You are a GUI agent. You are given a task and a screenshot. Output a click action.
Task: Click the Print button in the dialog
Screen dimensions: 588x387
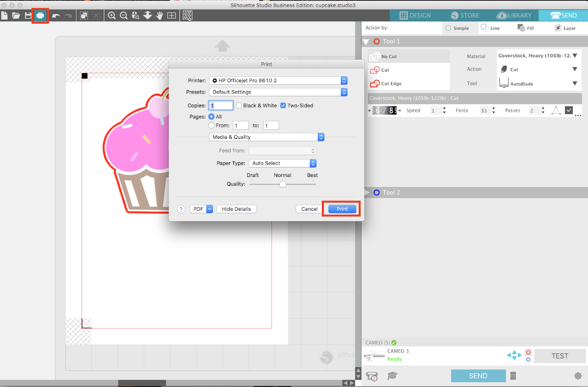coord(341,209)
